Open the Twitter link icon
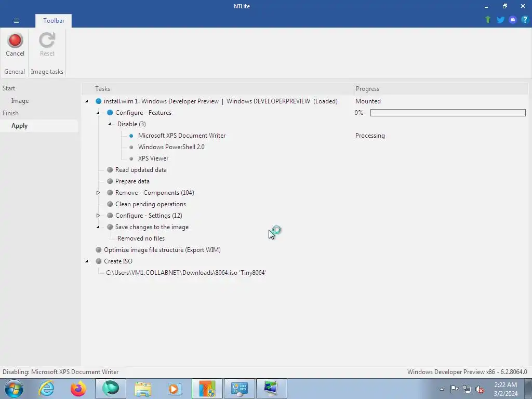Screen dimensions: 532x399 (500, 20)
